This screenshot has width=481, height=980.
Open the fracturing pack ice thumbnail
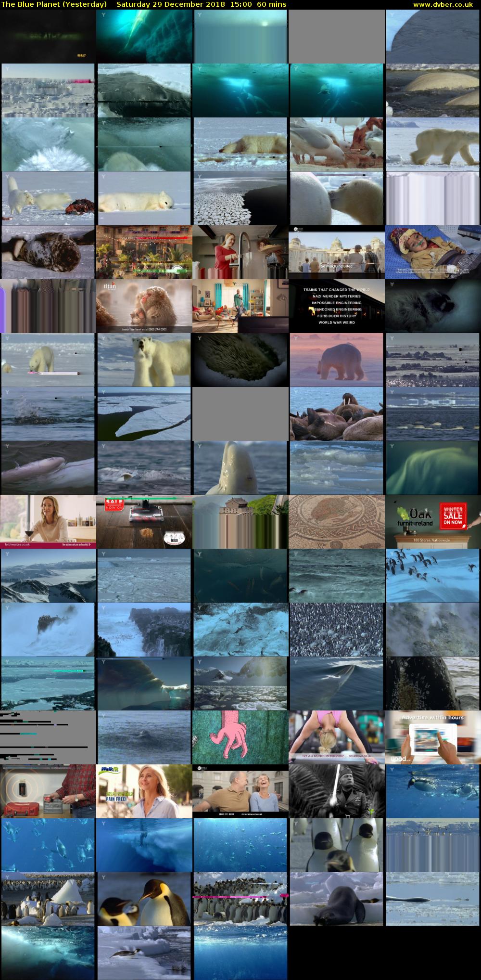pyautogui.click(x=240, y=199)
